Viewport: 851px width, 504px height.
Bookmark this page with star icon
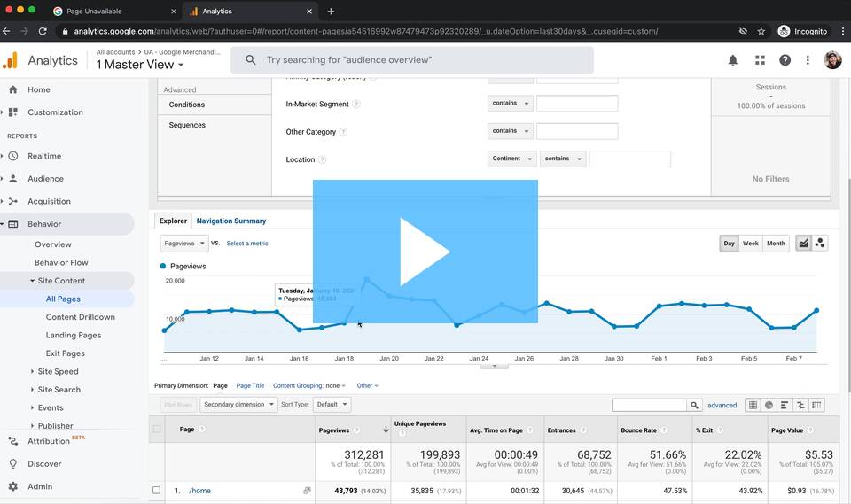(x=761, y=32)
